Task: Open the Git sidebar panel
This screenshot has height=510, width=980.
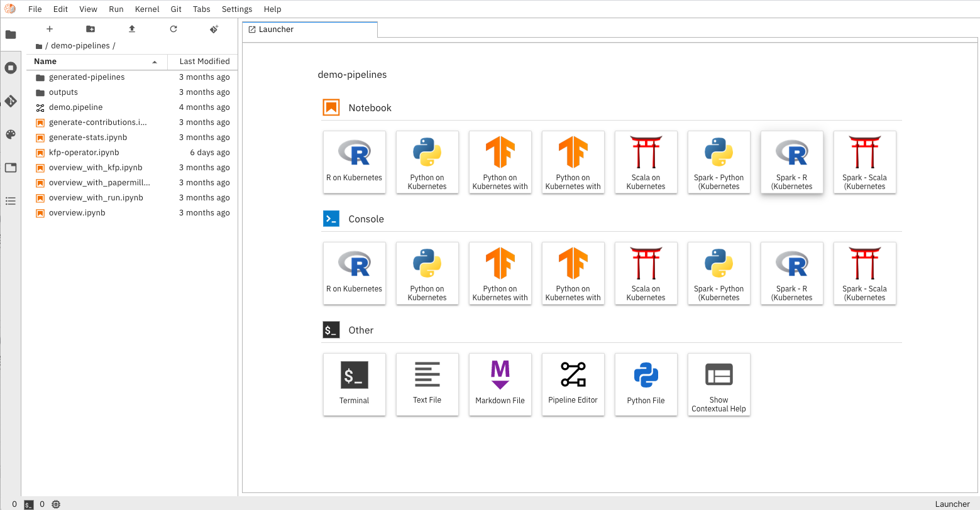Action: pos(11,101)
